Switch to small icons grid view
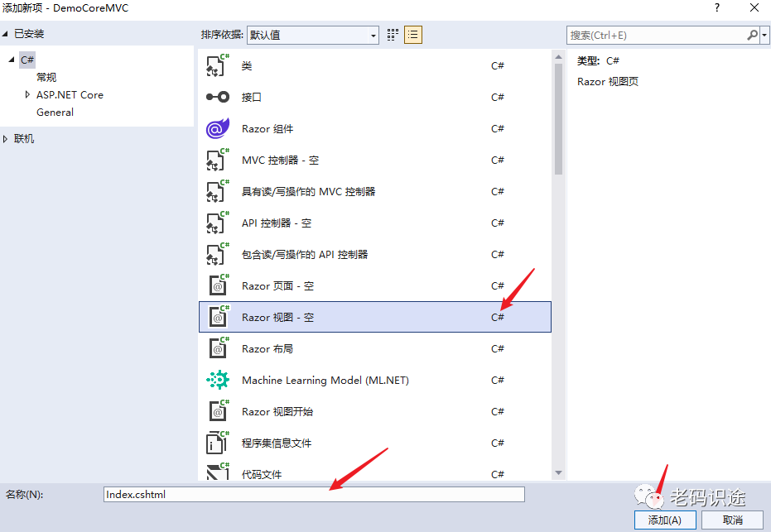Viewport: 771px width, 532px height. 393,35
